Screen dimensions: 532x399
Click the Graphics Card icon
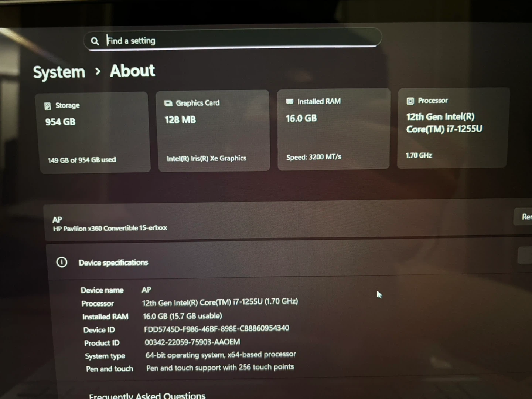(x=168, y=103)
